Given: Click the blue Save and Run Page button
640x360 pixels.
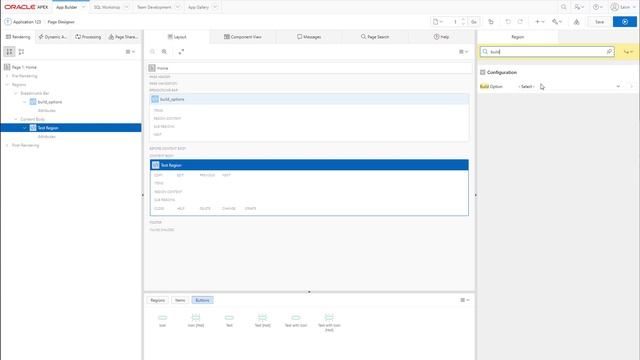Looking at the screenshot, I should pyautogui.click(x=624, y=22).
